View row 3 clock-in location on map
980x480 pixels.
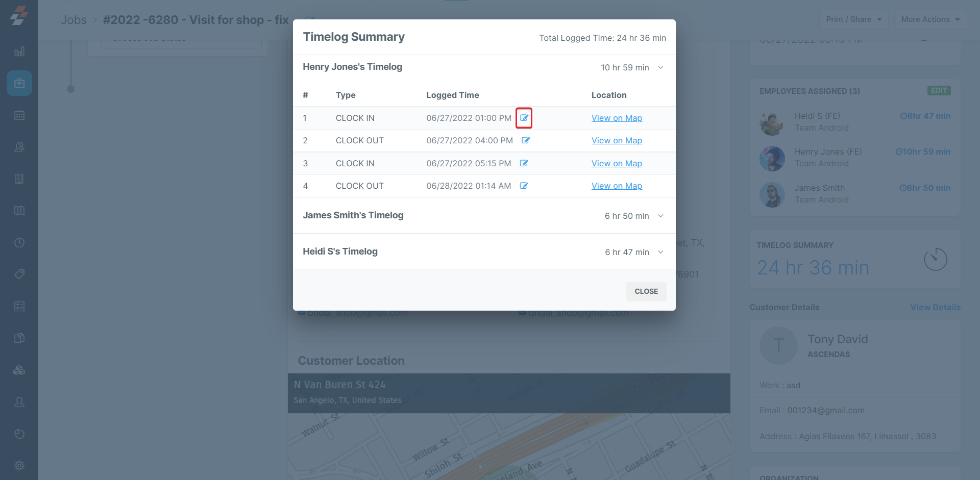tap(617, 163)
